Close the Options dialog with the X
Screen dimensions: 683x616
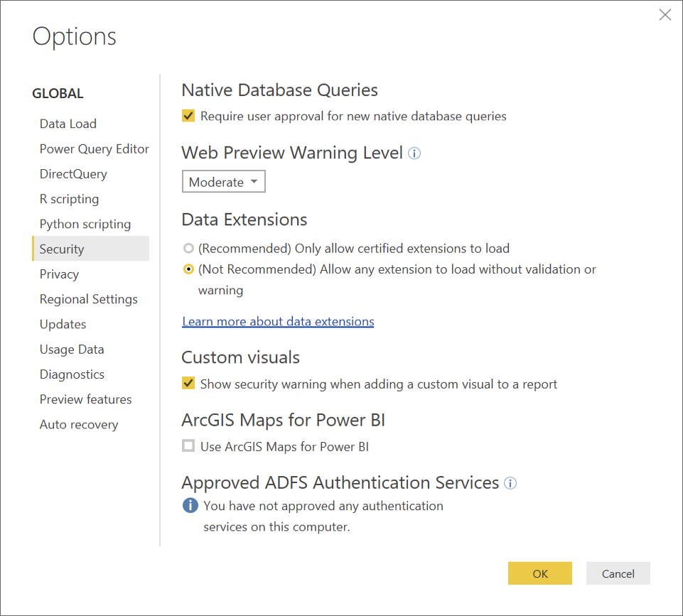(665, 15)
